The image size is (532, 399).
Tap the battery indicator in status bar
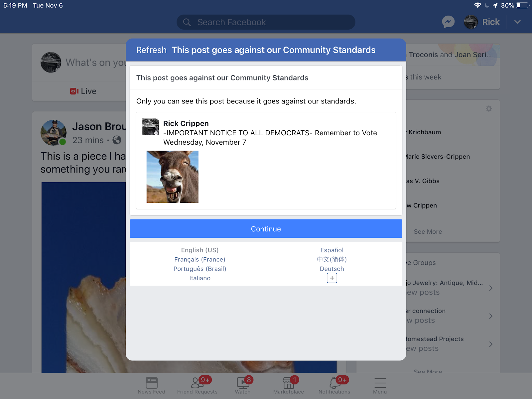point(522,5)
